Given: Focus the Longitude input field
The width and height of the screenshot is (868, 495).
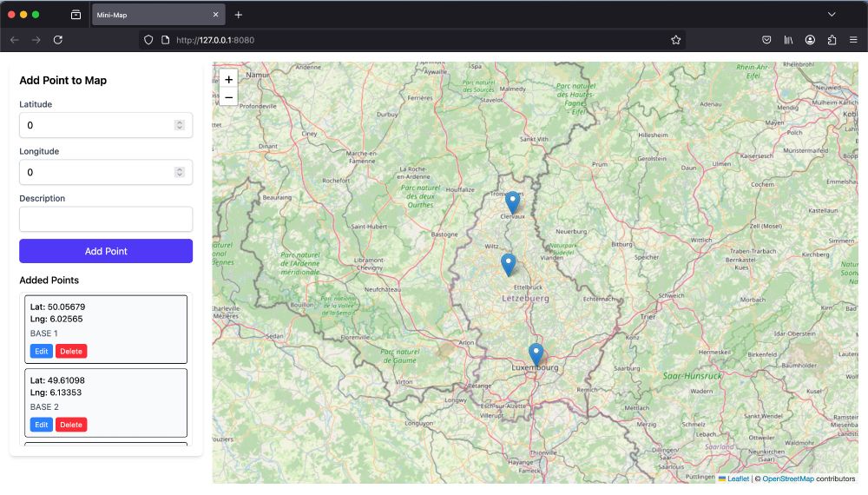Looking at the screenshot, I should (x=106, y=172).
